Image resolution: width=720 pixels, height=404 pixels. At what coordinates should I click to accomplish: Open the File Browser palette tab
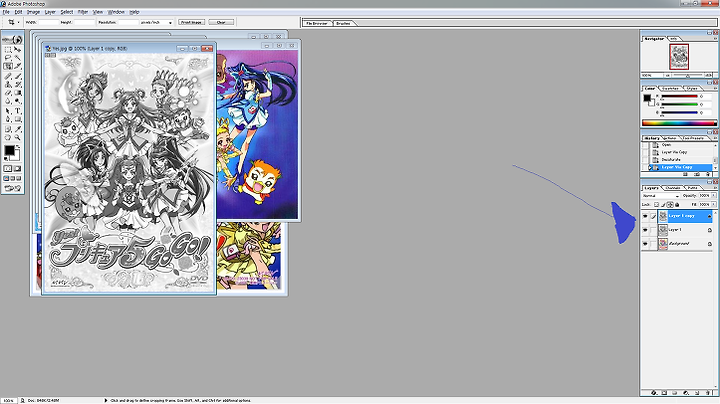point(317,23)
